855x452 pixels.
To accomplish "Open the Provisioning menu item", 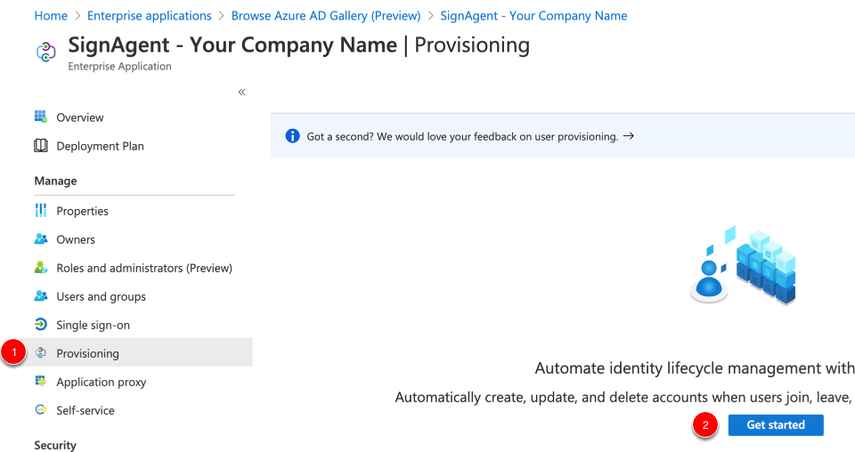I will (x=135, y=353).
